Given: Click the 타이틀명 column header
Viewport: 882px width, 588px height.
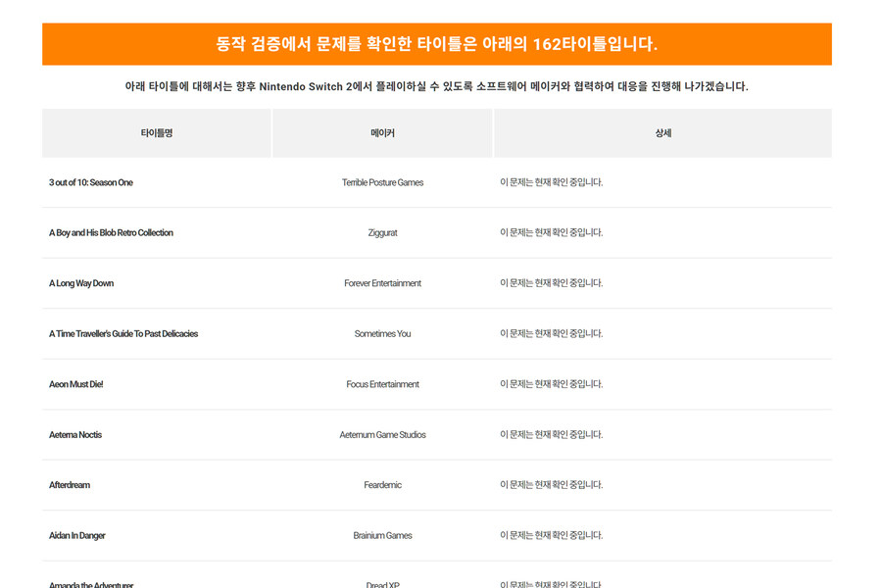Looking at the screenshot, I should click(x=157, y=133).
